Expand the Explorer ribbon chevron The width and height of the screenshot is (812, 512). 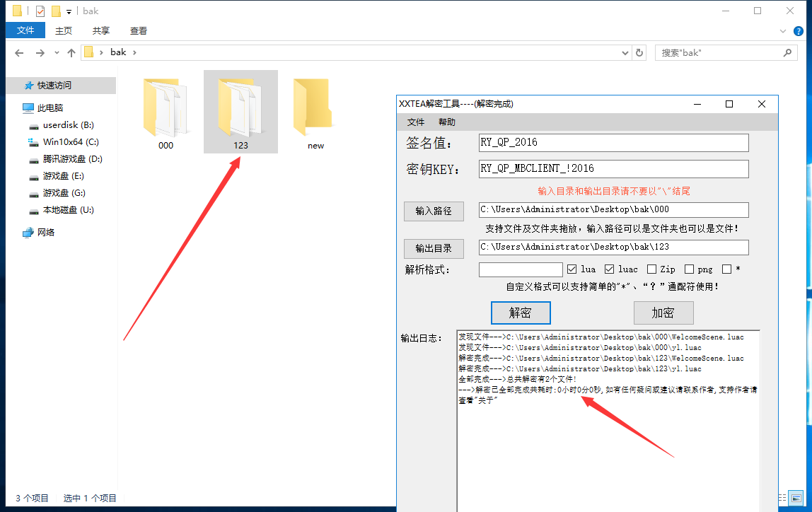coord(782,31)
